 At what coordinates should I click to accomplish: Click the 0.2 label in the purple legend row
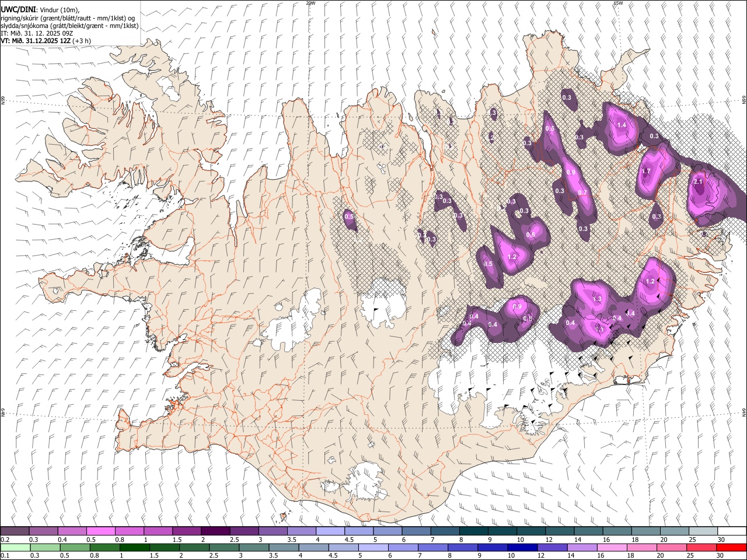pyautogui.click(x=5, y=539)
